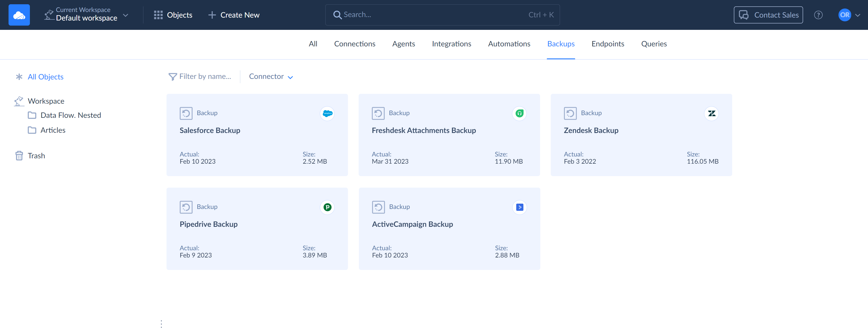Click the Objects grid icon

coord(158,15)
